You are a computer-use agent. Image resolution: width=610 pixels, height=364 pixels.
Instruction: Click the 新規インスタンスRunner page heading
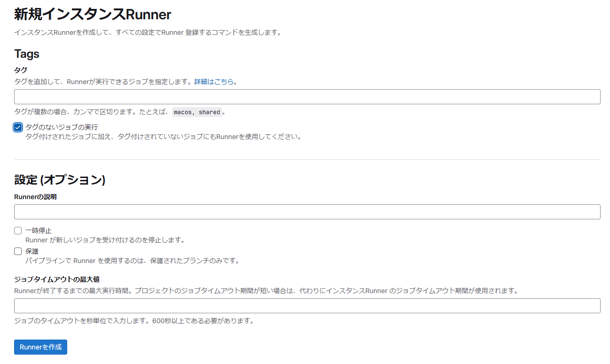coord(93,15)
